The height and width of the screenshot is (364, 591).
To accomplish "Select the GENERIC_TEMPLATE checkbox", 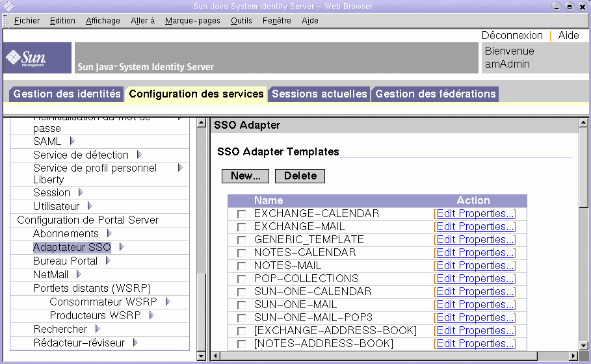I will pos(241,240).
